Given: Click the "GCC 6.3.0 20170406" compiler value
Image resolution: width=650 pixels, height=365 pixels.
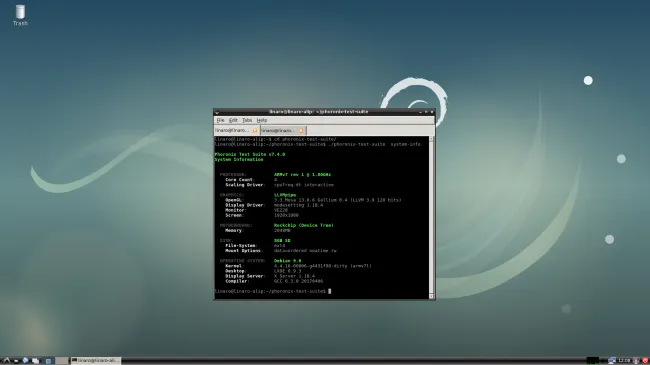Looking at the screenshot, I should tap(298, 281).
